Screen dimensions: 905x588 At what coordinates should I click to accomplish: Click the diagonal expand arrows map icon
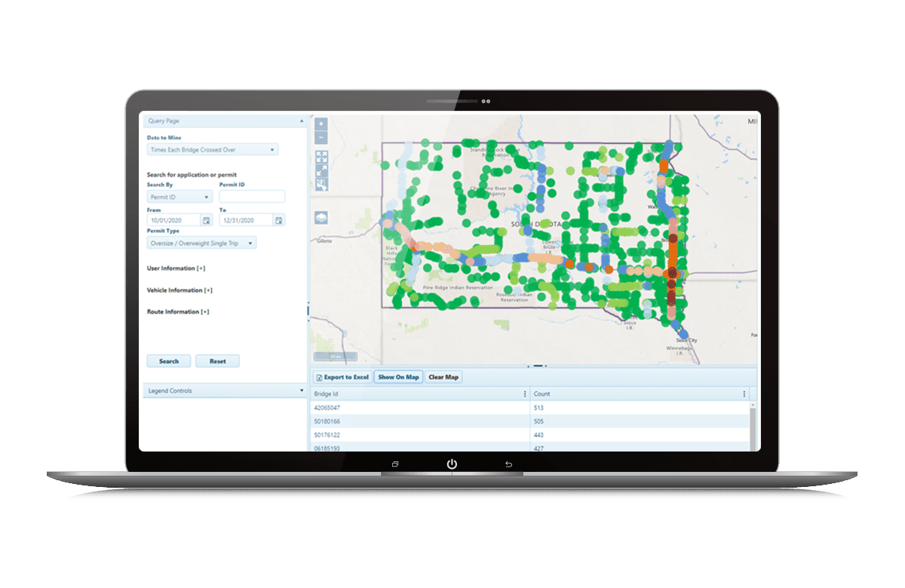(322, 171)
